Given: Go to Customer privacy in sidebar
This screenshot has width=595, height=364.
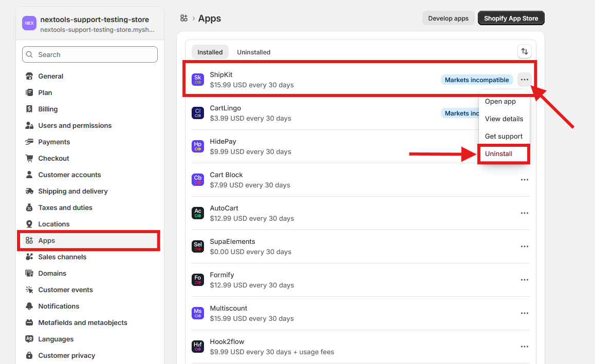Looking at the screenshot, I should coord(66,355).
